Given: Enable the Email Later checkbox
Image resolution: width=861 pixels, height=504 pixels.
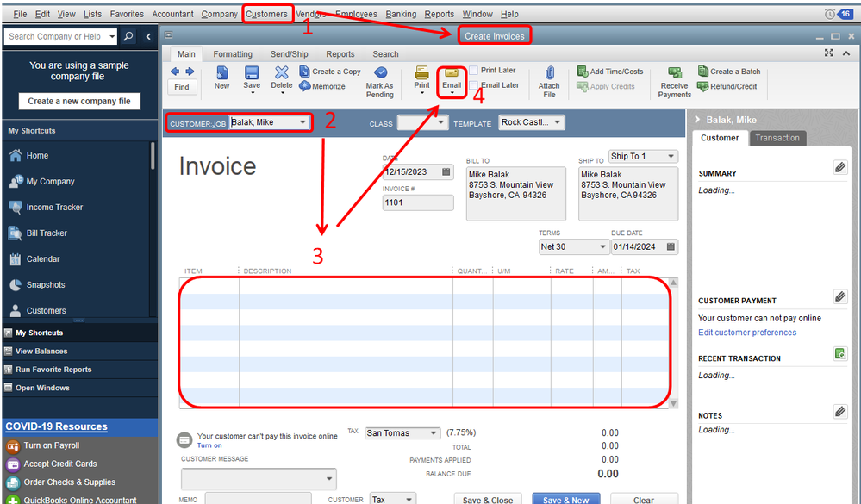Looking at the screenshot, I should [473, 85].
